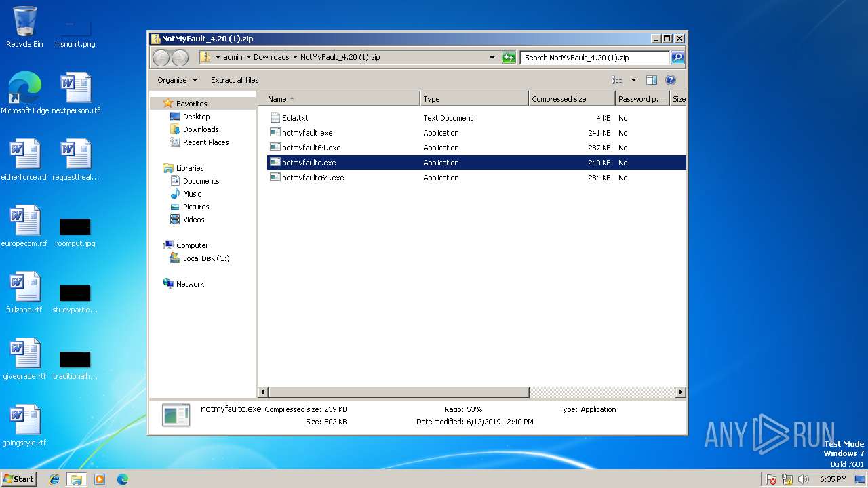Open the Help question mark icon

click(x=671, y=80)
